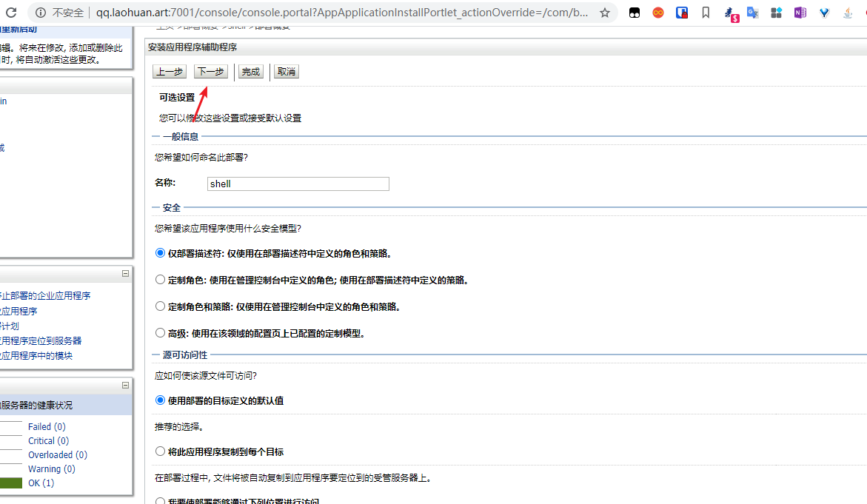Image resolution: width=867 pixels, height=504 pixels.
Task: Click the bookmark ribbon extension icon
Action: (x=706, y=13)
